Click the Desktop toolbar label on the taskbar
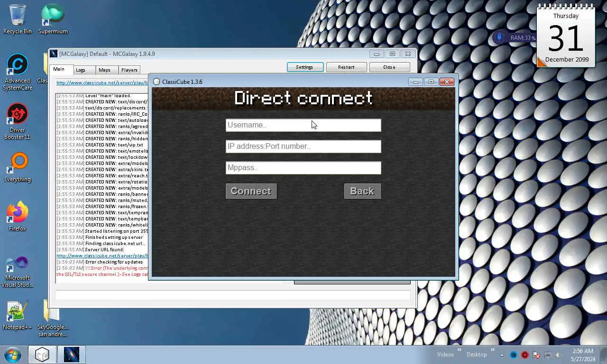 pos(477,355)
